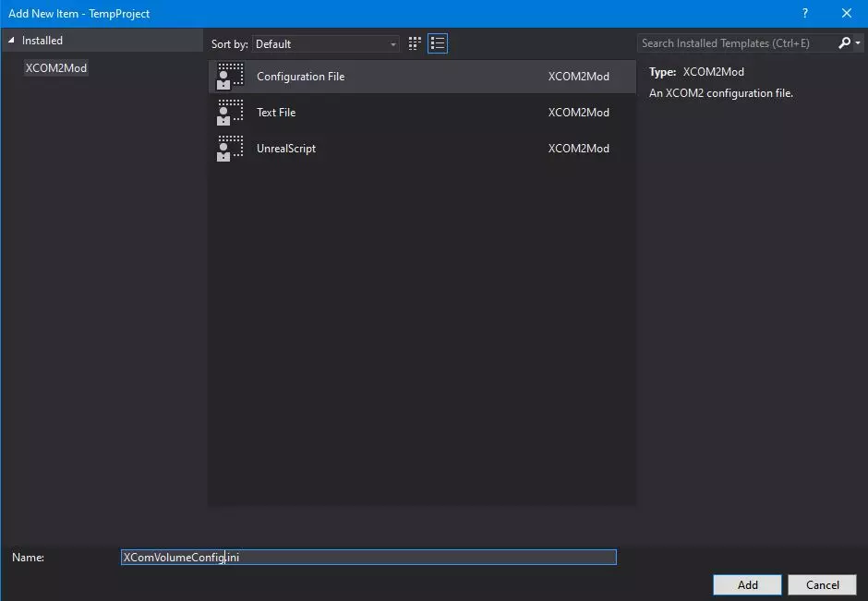Click the search magnifier icon
868x601 pixels.
[845, 42]
